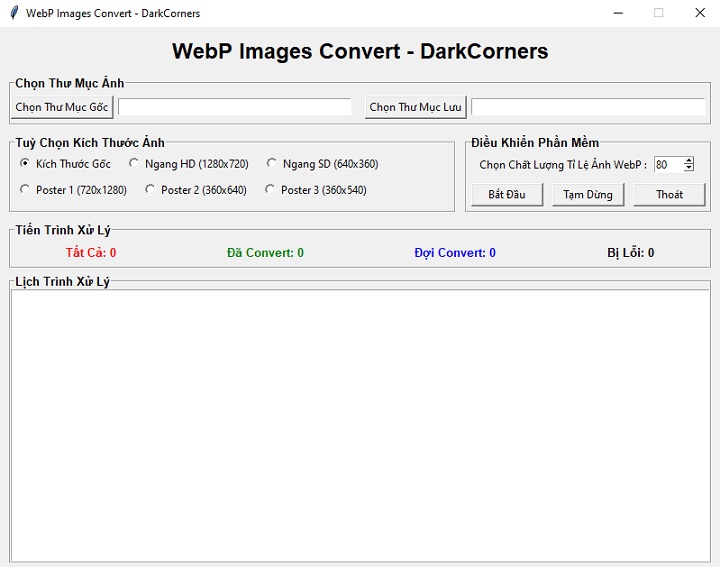Choose Poster 3 (360x540) radio button
The width and height of the screenshot is (720, 567).
pyautogui.click(x=271, y=190)
